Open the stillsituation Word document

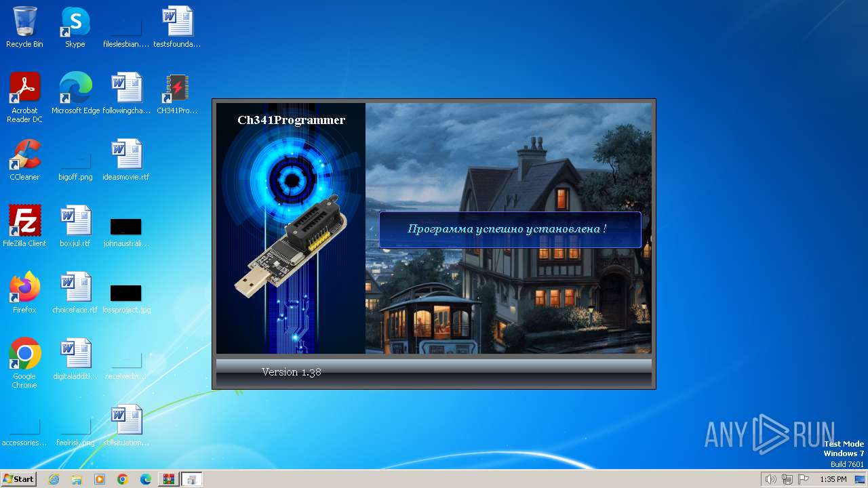click(x=126, y=426)
